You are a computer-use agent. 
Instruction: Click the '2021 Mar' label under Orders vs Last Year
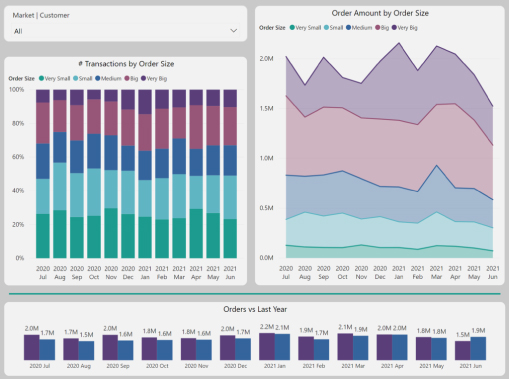point(353,366)
